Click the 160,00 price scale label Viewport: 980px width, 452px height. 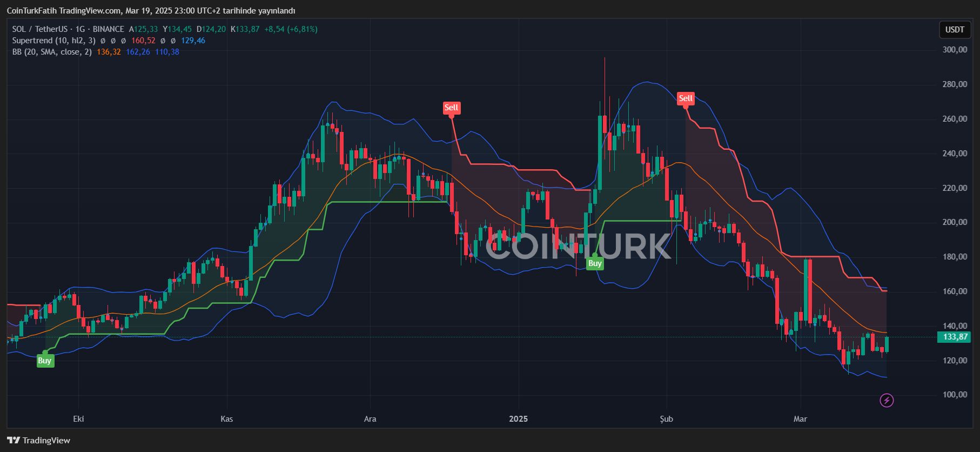point(955,291)
